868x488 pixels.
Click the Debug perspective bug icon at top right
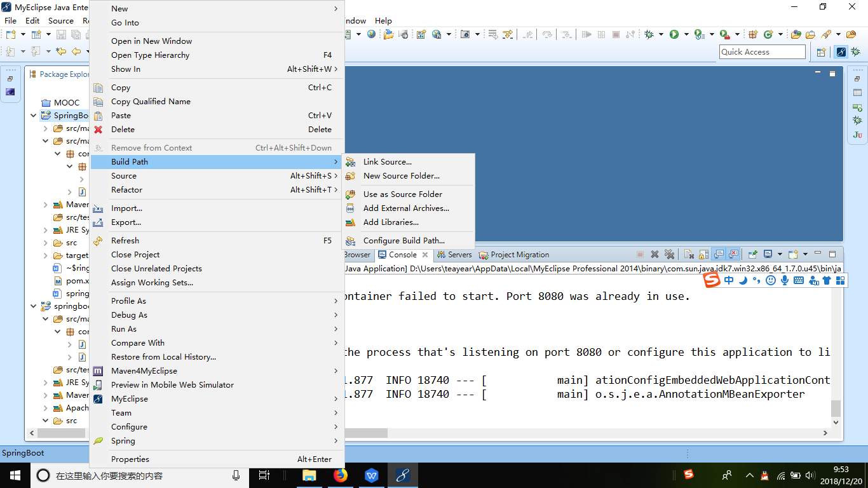(x=857, y=52)
